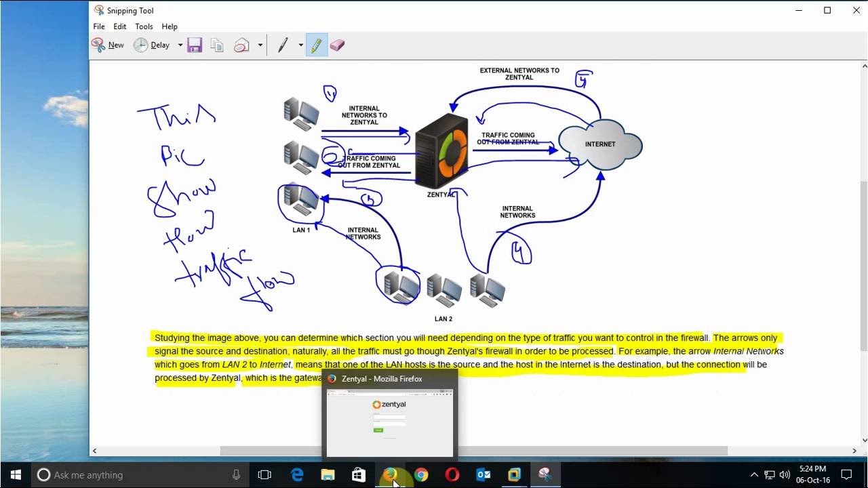The width and height of the screenshot is (868, 488).
Task: Select the Pen tool
Action: 283,45
